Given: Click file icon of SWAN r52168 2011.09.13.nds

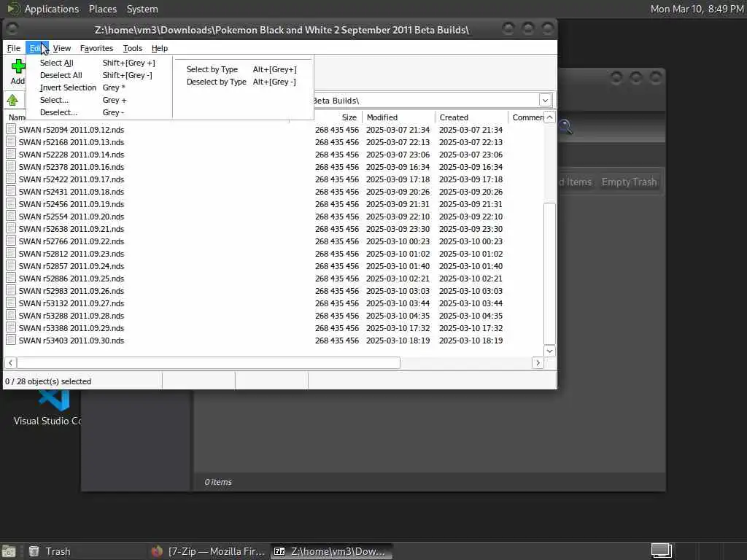Looking at the screenshot, I should coord(11,141).
